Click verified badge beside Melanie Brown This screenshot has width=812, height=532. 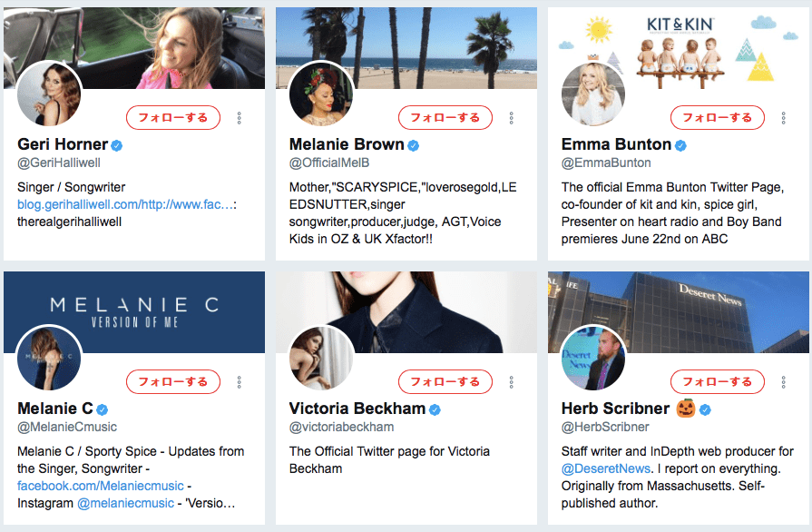point(414,145)
